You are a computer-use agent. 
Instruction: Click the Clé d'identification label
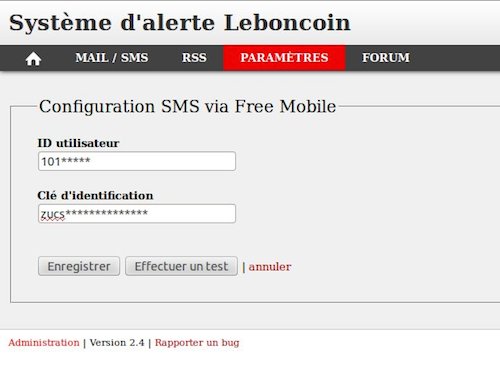(x=95, y=195)
